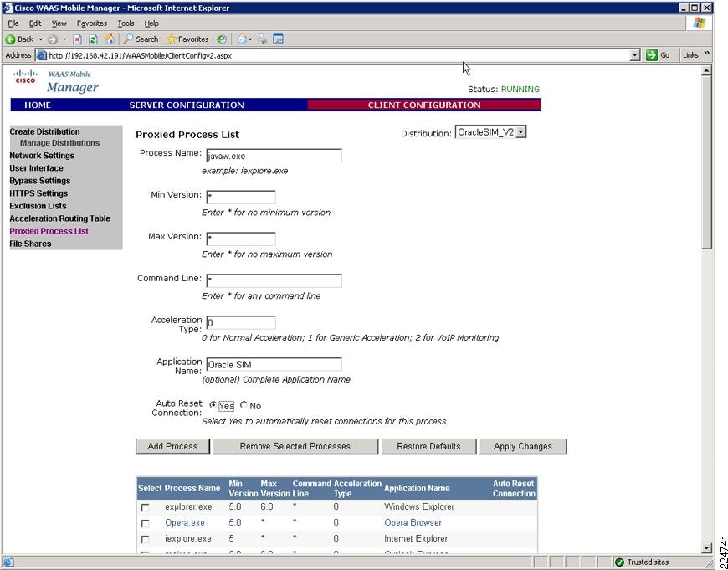Click the scrollbar down arrow

pos(706,548)
